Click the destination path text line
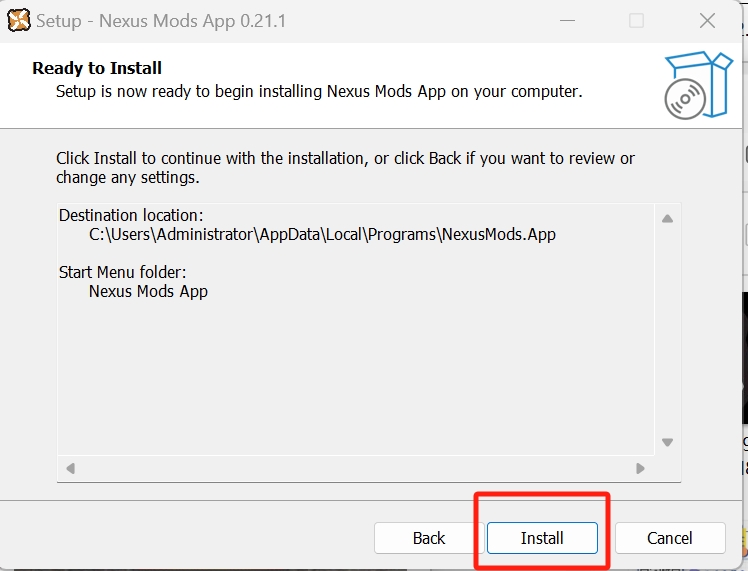748x571 pixels. tap(321, 235)
